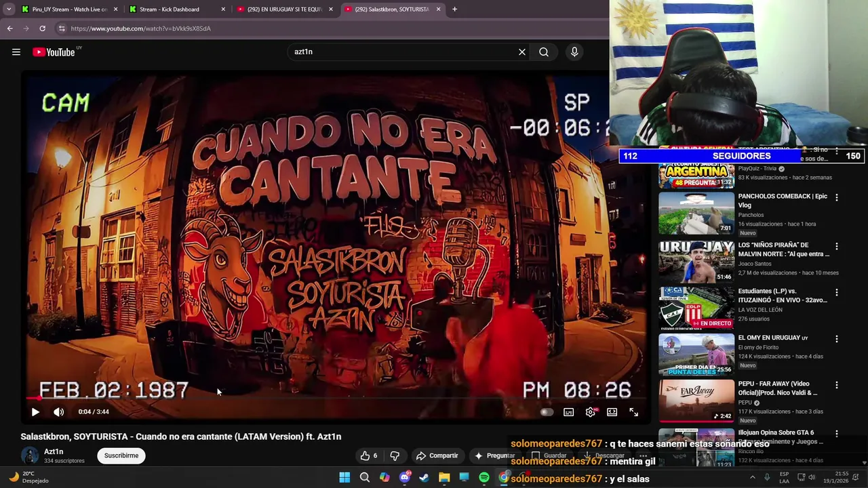Open PANCHOLOS COMEBACK video thumbnail

point(696,213)
